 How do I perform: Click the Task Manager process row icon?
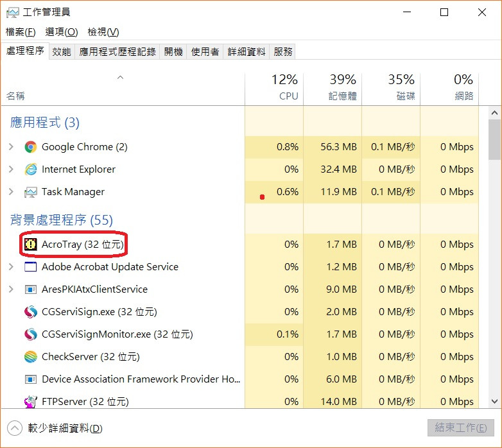pyautogui.click(x=31, y=192)
